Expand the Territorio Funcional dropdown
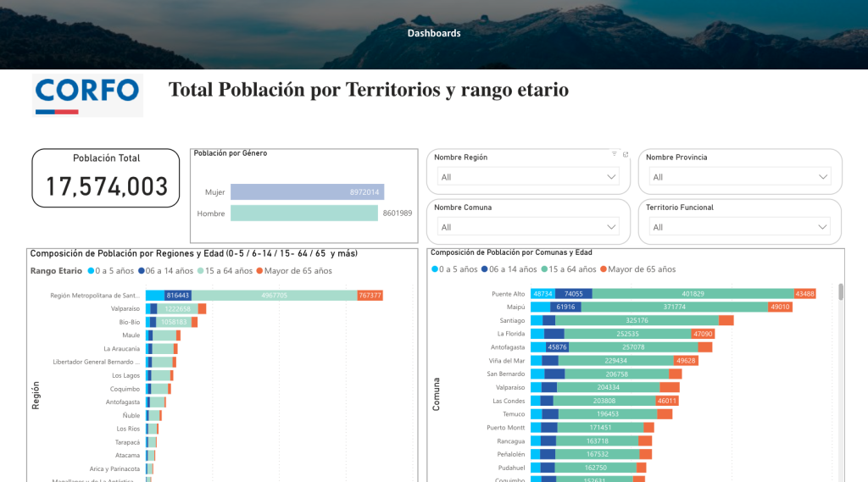This screenshot has width=868, height=482. (x=740, y=227)
